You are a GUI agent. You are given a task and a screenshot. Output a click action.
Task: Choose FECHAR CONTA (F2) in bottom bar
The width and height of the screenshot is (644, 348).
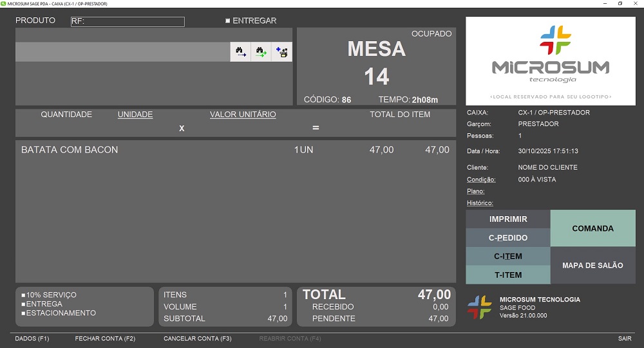105,338
